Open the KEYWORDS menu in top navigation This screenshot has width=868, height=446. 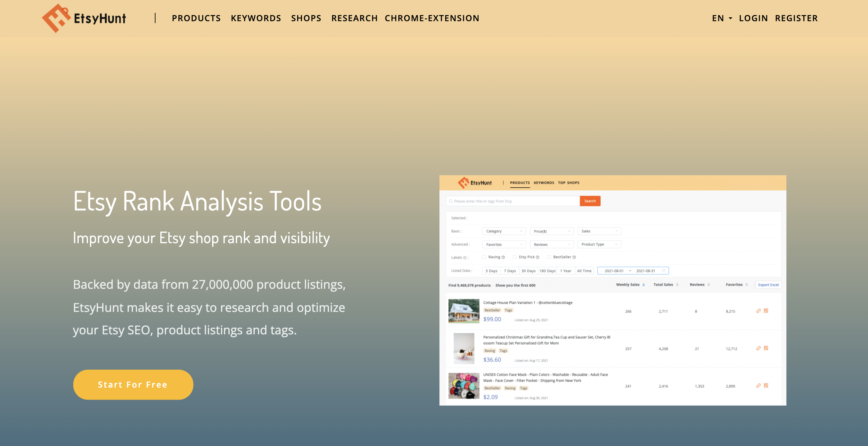[x=256, y=18]
